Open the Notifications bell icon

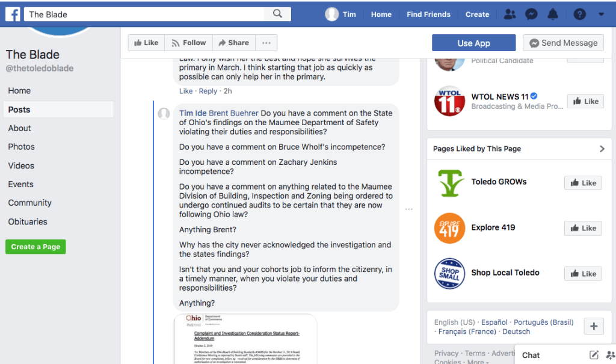pos(554,14)
